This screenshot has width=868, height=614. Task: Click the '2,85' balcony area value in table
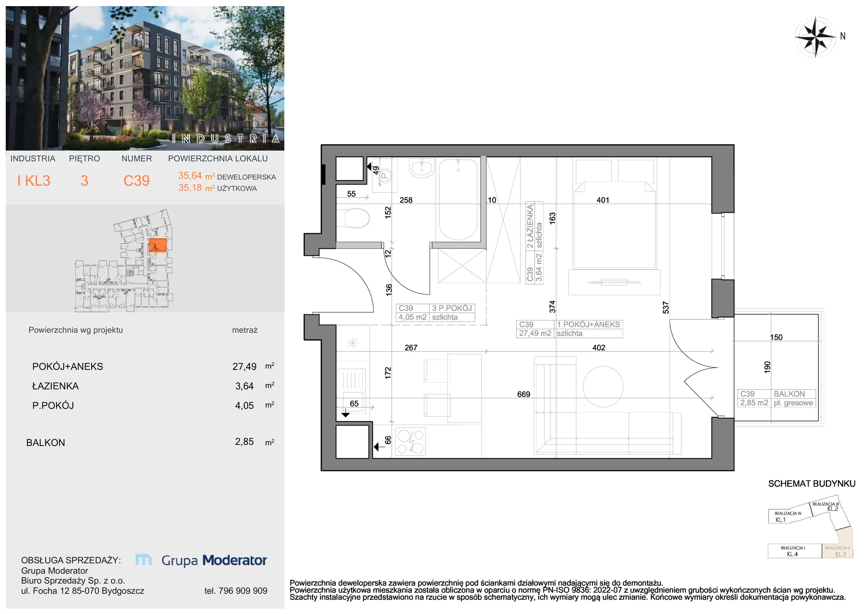pos(244,442)
